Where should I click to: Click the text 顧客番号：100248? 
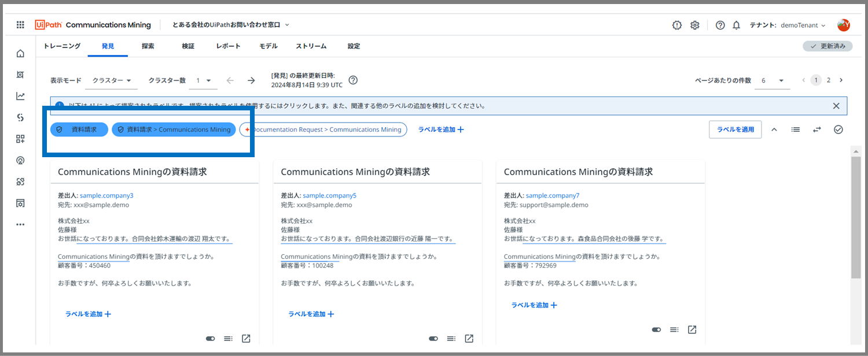click(307, 266)
